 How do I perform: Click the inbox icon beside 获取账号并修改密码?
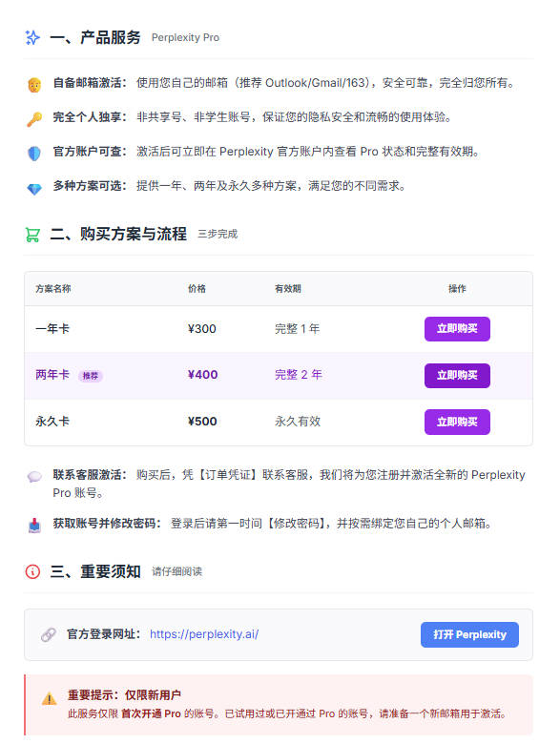[34, 526]
